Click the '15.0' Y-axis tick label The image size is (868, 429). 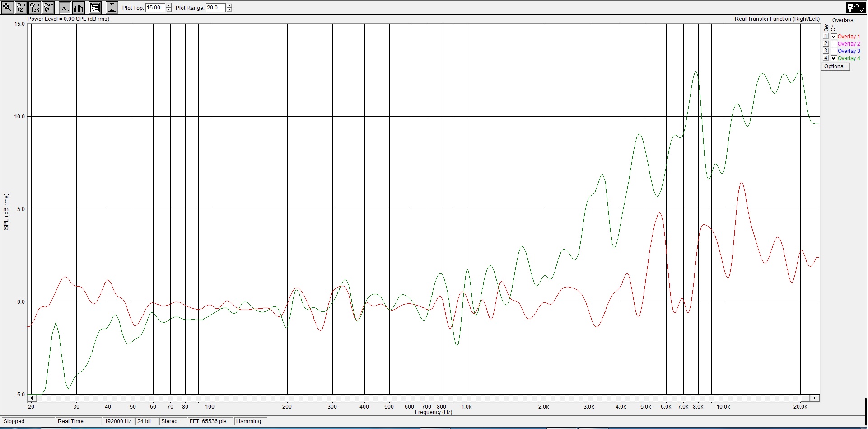pyautogui.click(x=20, y=24)
